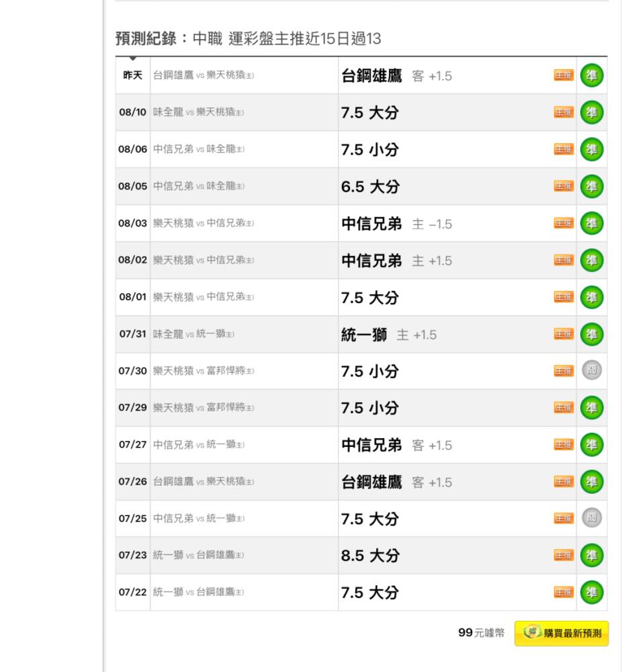Click the green 準 icon on 07/22
The width and height of the screenshot is (628, 672).
(592, 592)
